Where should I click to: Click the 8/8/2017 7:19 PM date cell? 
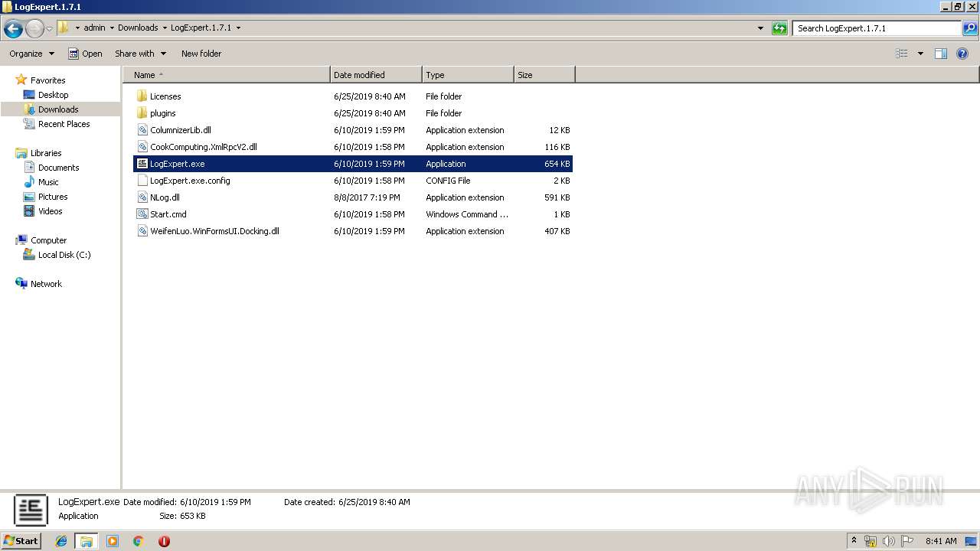point(367,197)
